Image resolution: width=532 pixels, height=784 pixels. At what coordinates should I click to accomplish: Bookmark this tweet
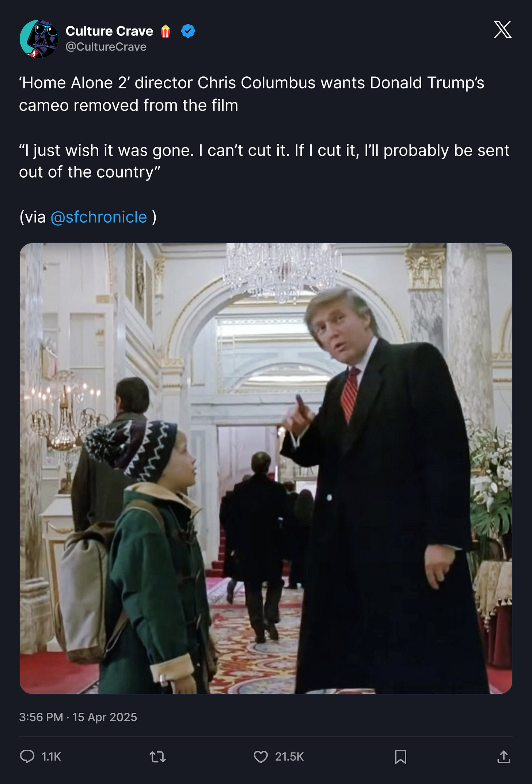pyautogui.click(x=400, y=757)
